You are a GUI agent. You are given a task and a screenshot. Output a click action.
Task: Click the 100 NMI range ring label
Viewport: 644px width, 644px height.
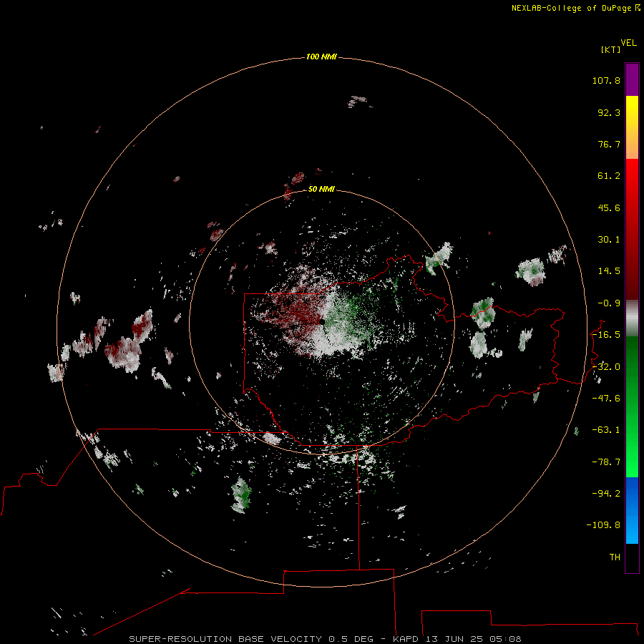321,57
